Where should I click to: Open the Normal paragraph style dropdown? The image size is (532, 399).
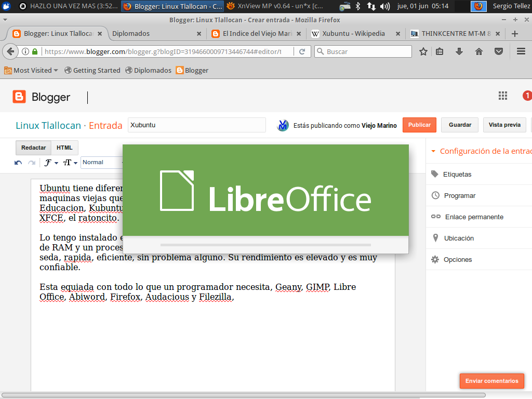point(102,162)
